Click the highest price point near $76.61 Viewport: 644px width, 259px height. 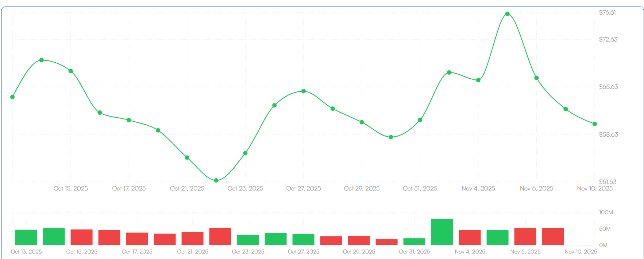point(507,14)
